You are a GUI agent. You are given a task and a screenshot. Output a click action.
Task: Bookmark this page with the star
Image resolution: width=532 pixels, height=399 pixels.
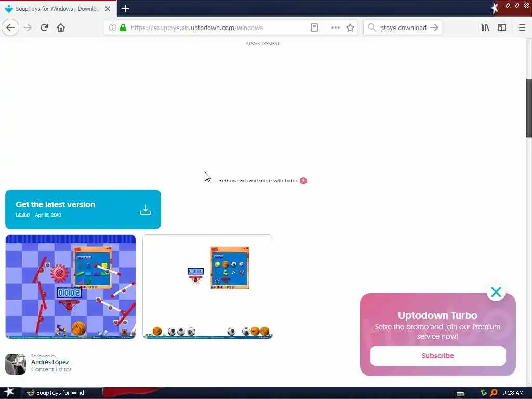point(350,28)
